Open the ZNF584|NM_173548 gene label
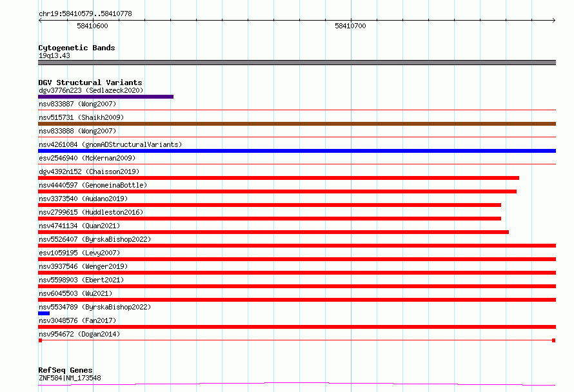The image size is (574, 392). 70,378
